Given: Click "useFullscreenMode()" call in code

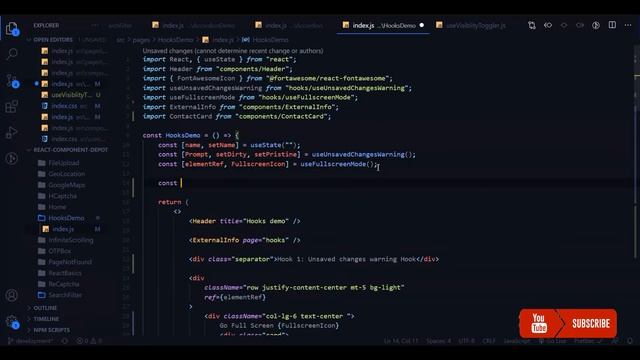Looking at the screenshot, I should point(337,164).
